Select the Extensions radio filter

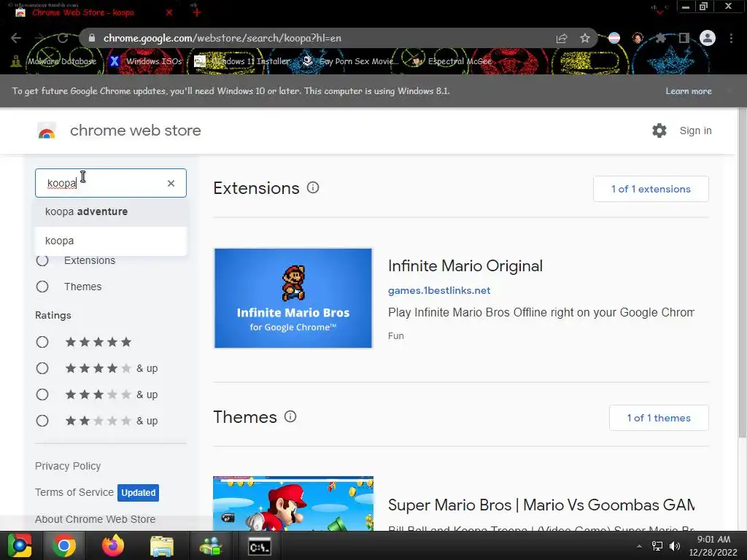click(x=42, y=260)
